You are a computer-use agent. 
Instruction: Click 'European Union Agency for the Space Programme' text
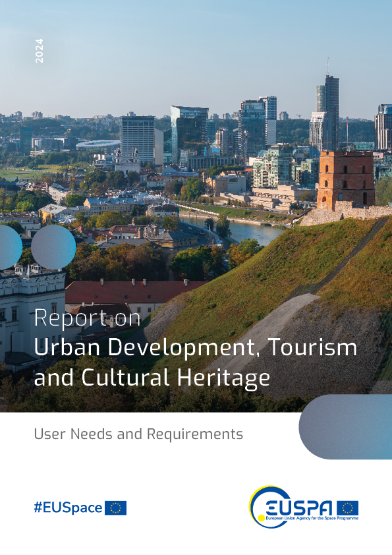(312, 518)
